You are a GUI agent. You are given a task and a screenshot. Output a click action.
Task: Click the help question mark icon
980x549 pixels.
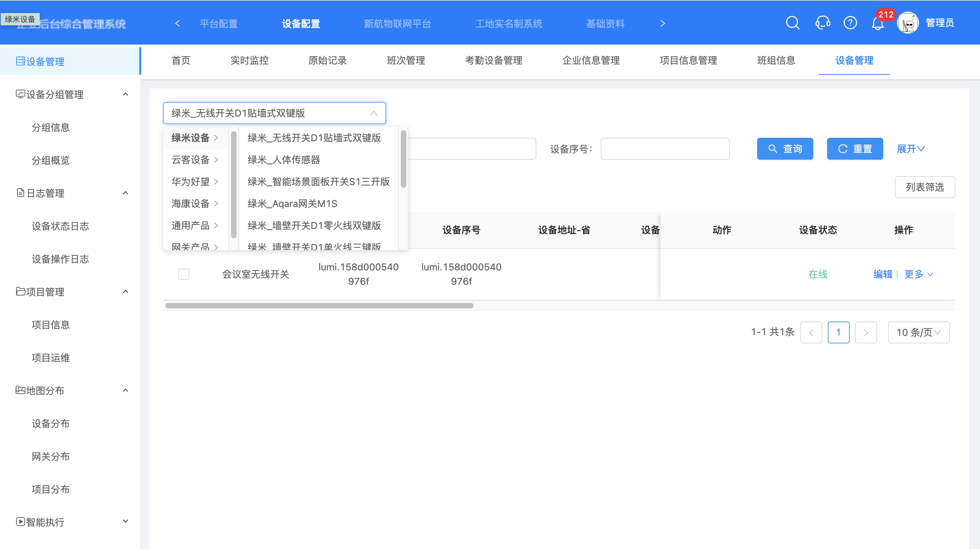(850, 23)
